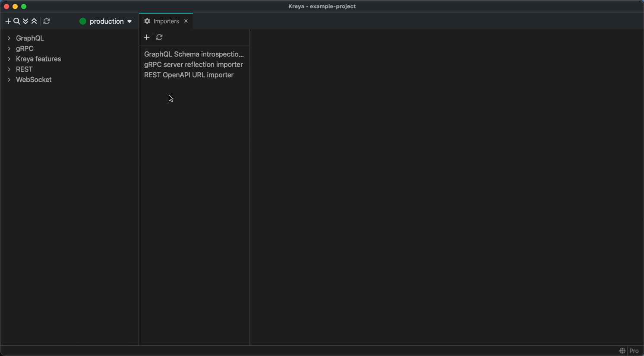This screenshot has height=356, width=644.
Task: Open search with the magnifier icon
Action: [17, 22]
